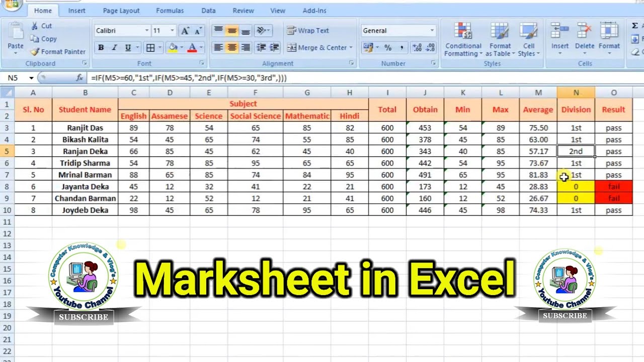Open the font size dropdown

(172, 31)
